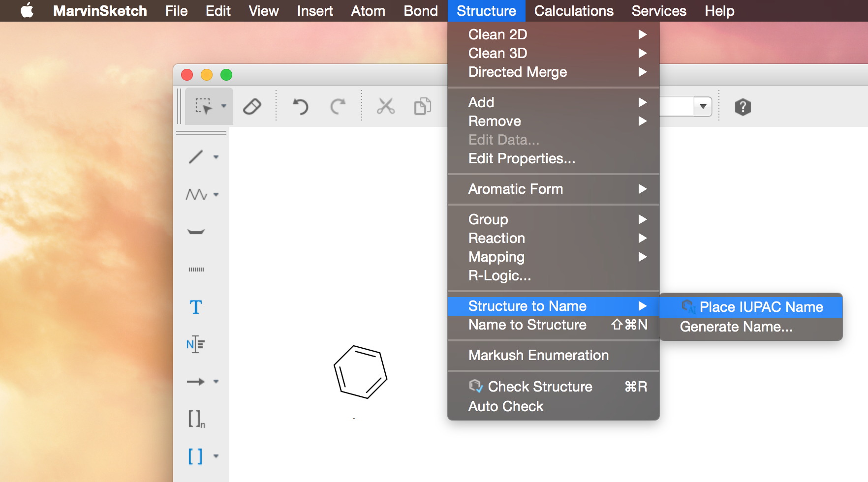Select the repeating unit bracket tool
Viewport: 868px width, 482px height.
pos(196,419)
